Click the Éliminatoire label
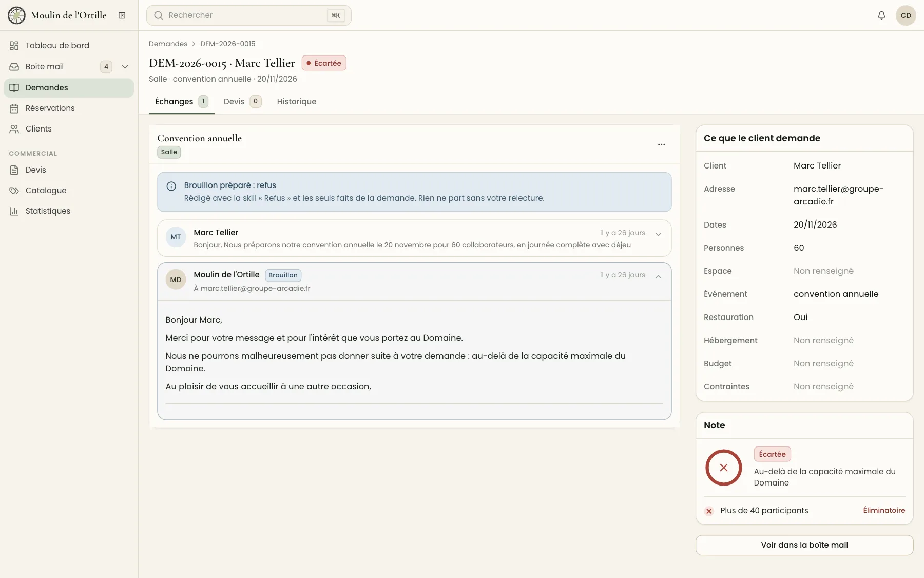924x578 pixels. coord(884,510)
